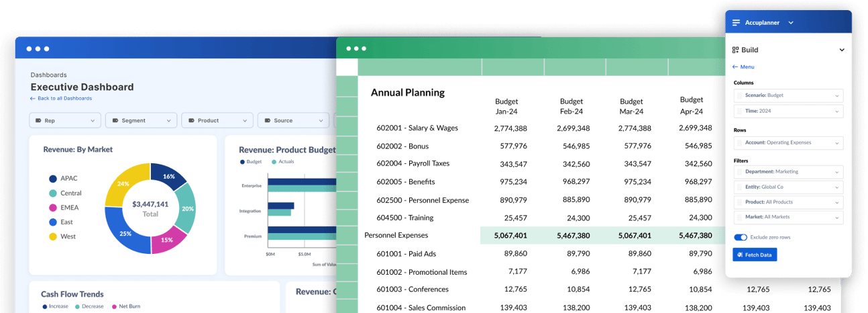Click the Accuplanner hamburger menu icon
The height and width of the screenshot is (313, 868).
pyautogui.click(x=736, y=23)
